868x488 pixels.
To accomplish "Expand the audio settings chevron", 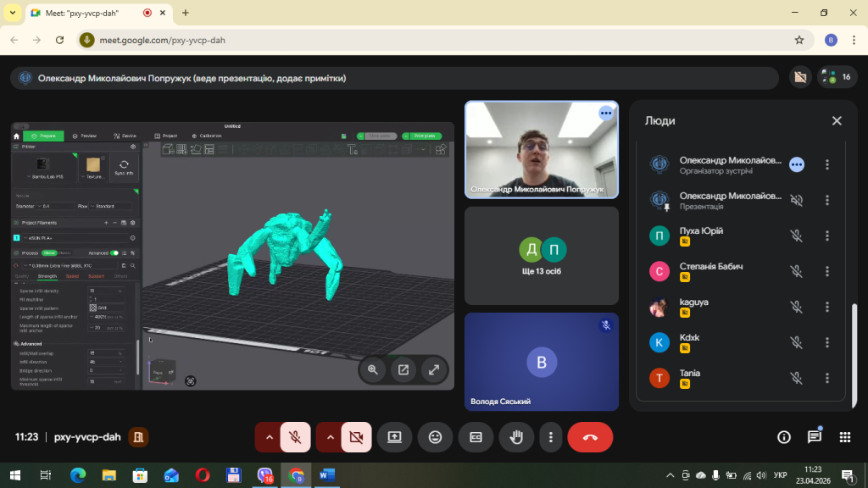I will point(270,437).
